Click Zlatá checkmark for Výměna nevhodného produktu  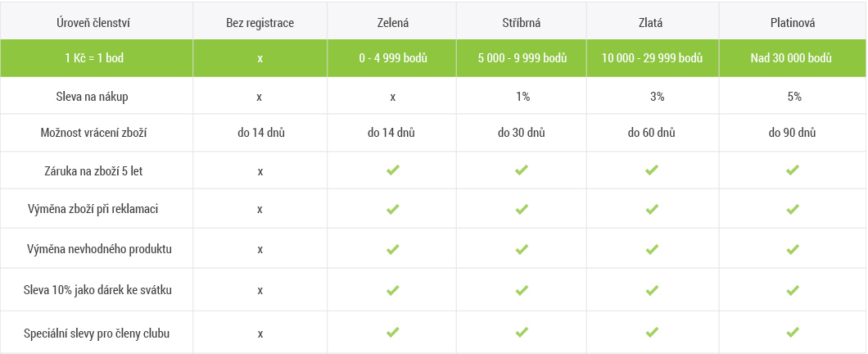652,249
